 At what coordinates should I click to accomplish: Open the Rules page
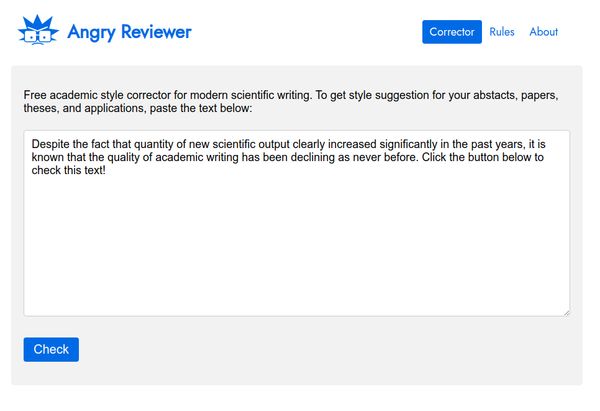point(502,32)
